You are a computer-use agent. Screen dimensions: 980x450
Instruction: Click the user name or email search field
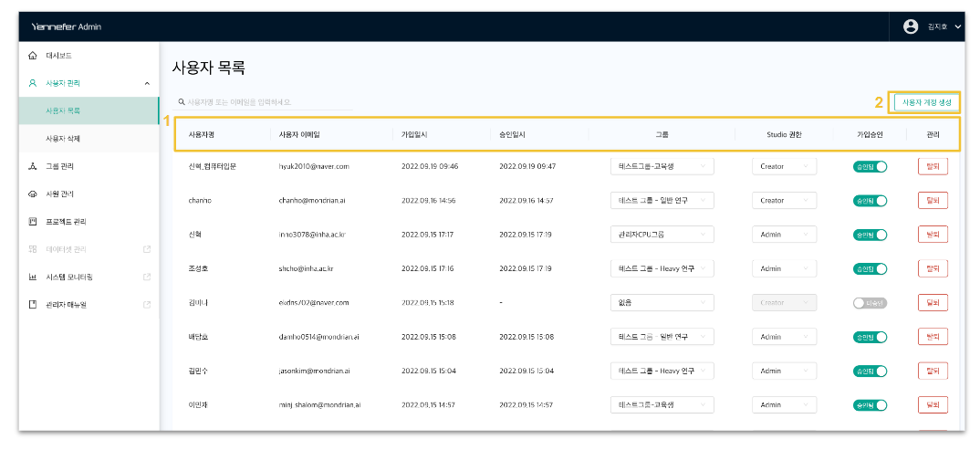[x=265, y=102]
